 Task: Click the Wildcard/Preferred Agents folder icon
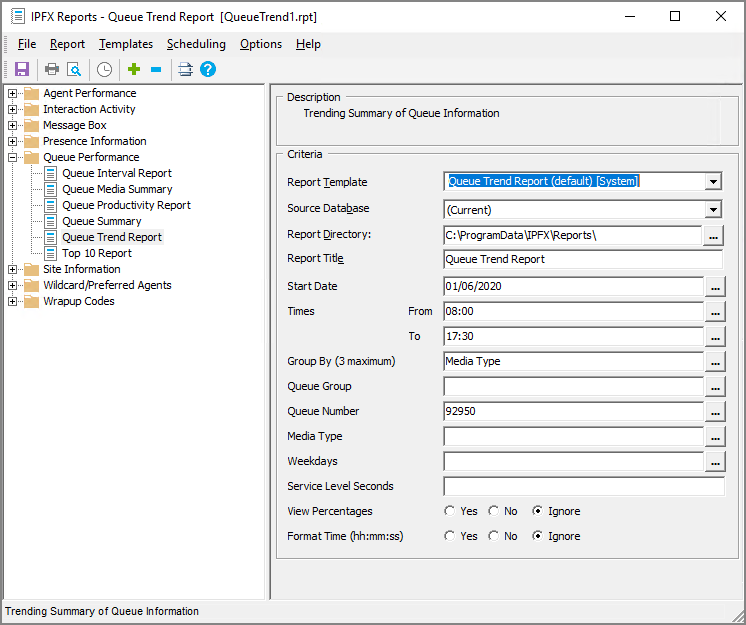coord(31,285)
